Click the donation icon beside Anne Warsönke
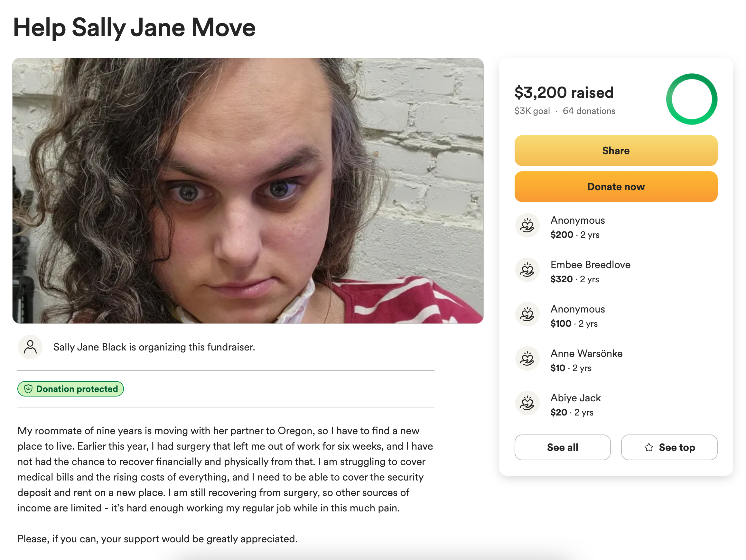This screenshot has height=560, width=746. click(x=527, y=359)
